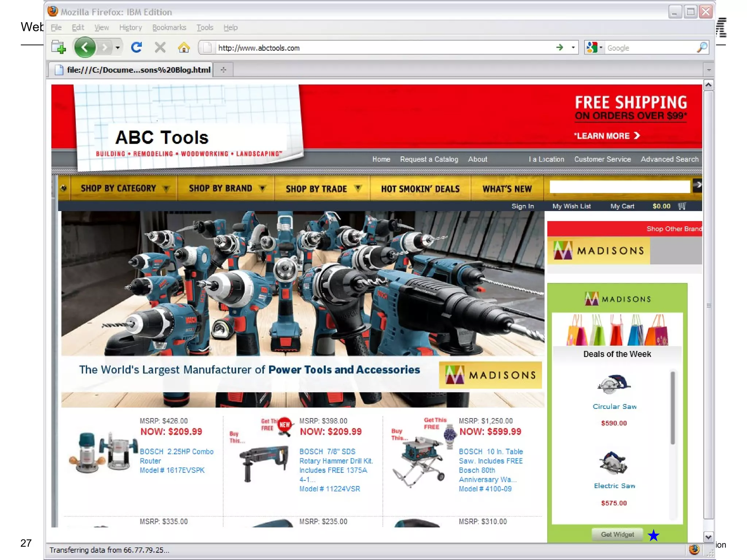Open the address bar history dropdown
This screenshot has width=747, height=560.
tap(573, 47)
